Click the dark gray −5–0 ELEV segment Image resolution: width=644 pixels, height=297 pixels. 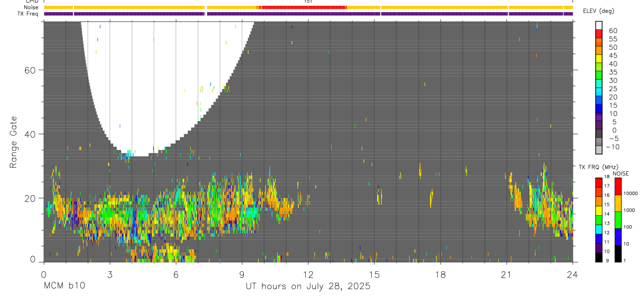point(599,134)
